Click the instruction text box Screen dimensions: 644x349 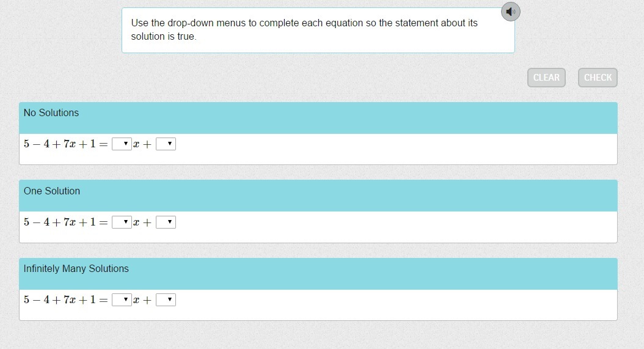click(x=318, y=30)
